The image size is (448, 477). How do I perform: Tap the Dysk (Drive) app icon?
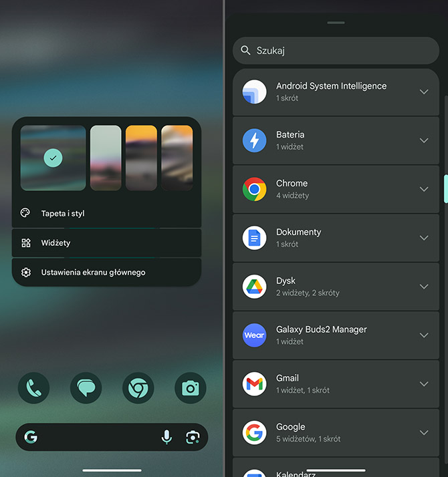point(254,287)
